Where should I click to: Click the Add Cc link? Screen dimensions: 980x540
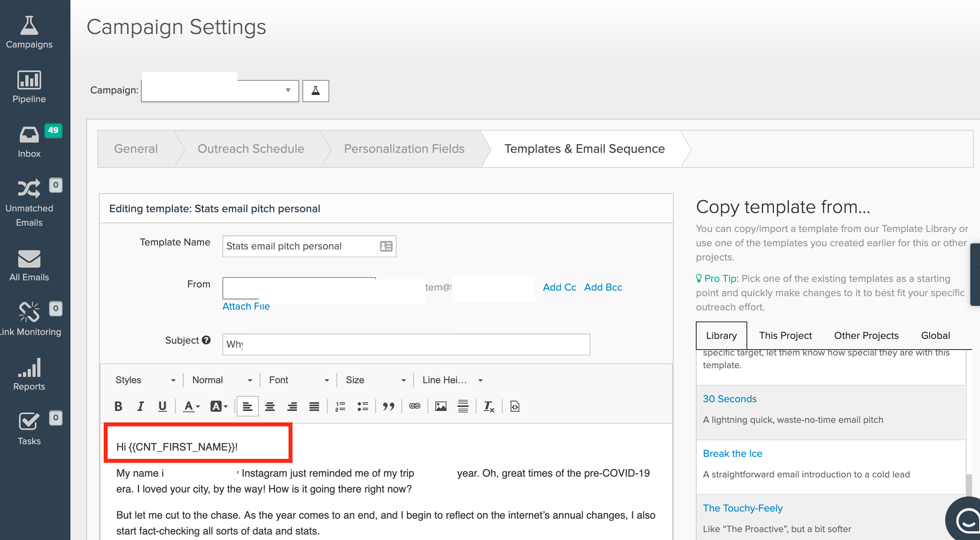[559, 287]
